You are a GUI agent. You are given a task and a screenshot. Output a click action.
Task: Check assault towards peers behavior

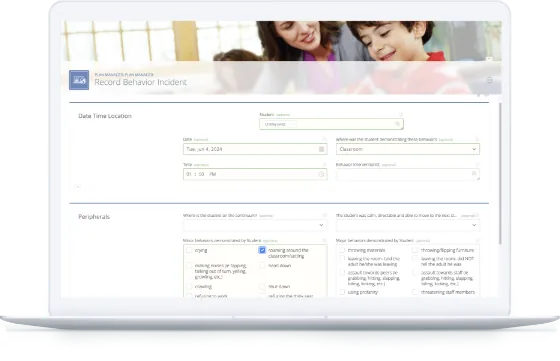(x=342, y=272)
